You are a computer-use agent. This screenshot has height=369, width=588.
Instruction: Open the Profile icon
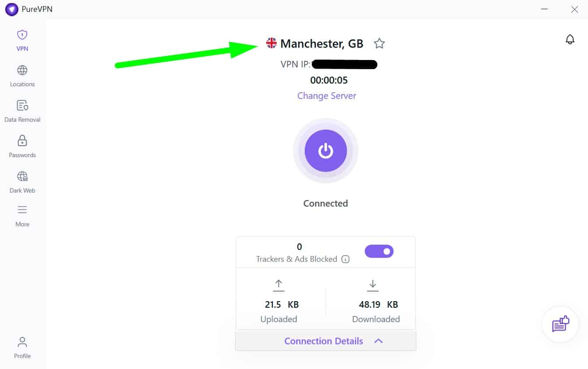point(22,341)
